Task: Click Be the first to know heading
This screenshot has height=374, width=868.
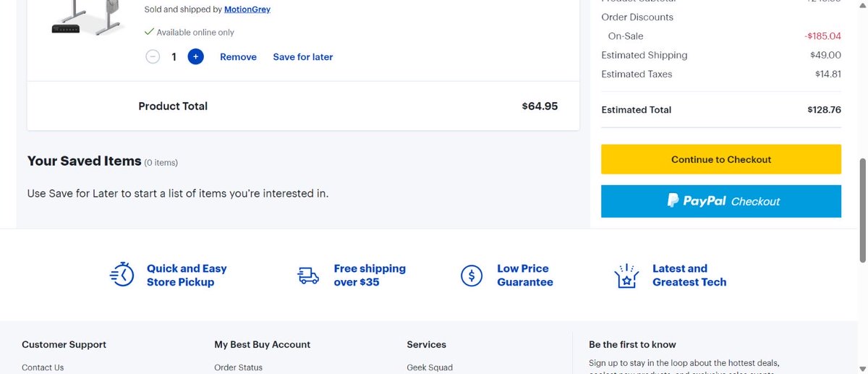Action: pyautogui.click(x=633, y=344)
